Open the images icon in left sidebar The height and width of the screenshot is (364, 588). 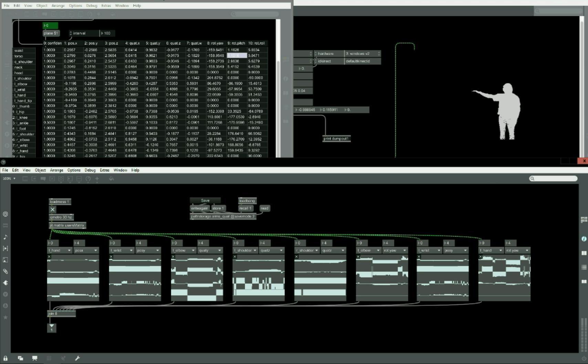tap(6, 260)
